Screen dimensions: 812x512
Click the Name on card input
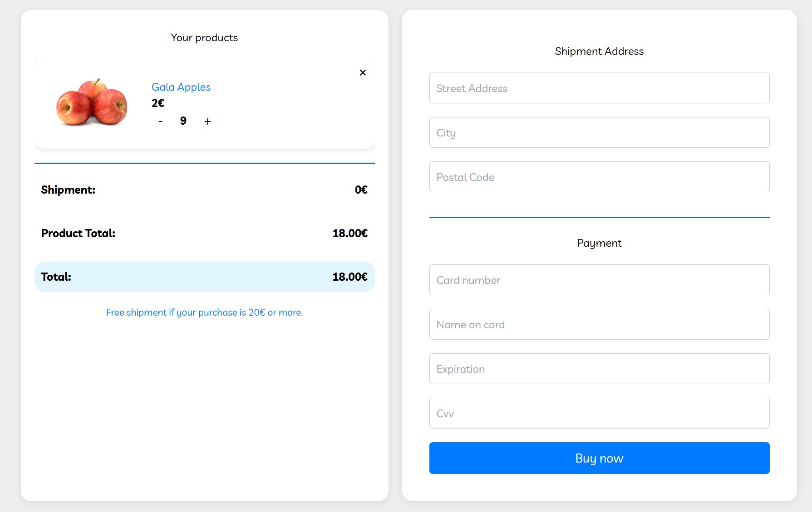(x=599, y=324)
